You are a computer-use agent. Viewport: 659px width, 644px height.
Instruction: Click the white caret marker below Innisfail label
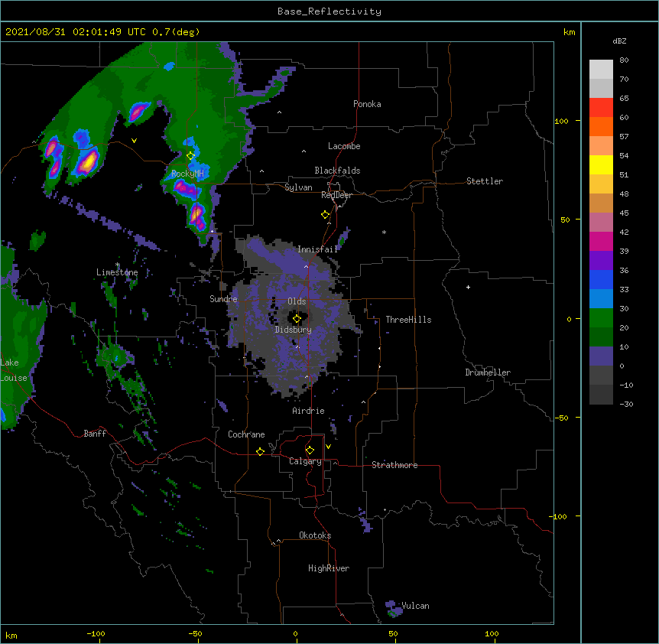point(306,266)
